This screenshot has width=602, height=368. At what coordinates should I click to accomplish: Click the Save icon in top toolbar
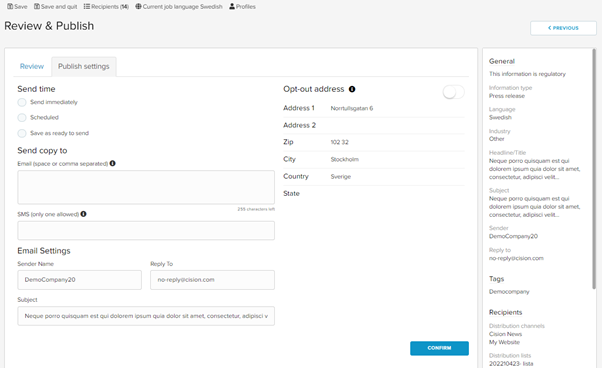(x=10, y=7)
